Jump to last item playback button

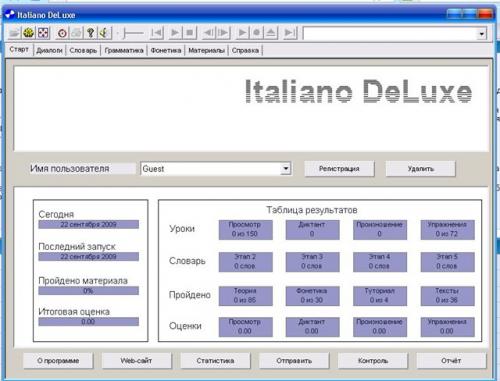click(290, 33)
